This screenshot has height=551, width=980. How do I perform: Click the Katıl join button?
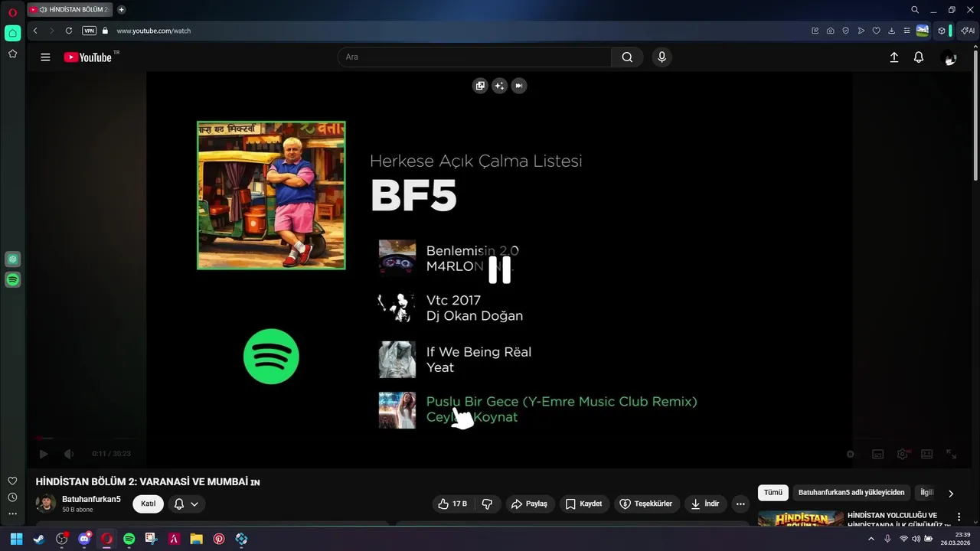(x=148, y=504)
